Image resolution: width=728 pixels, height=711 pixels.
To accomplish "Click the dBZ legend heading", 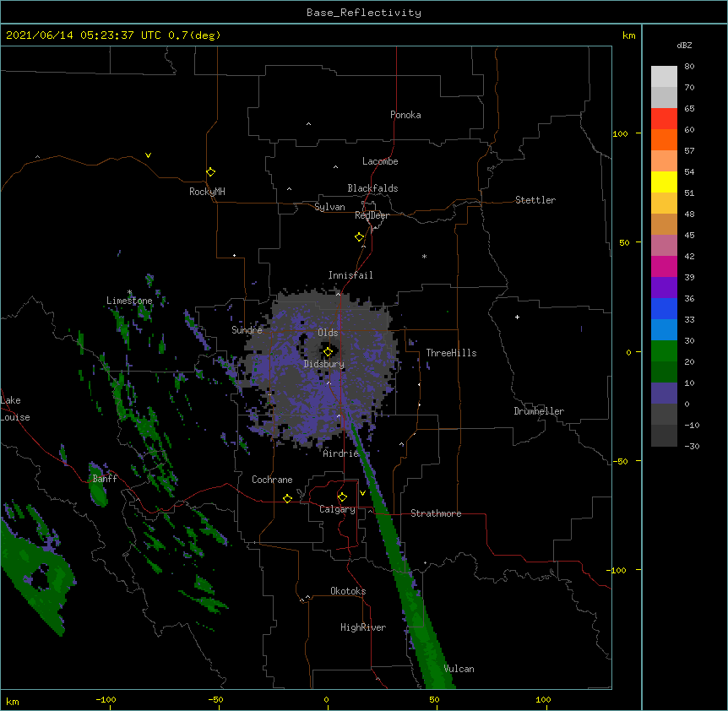I will [x=684, y=46].
